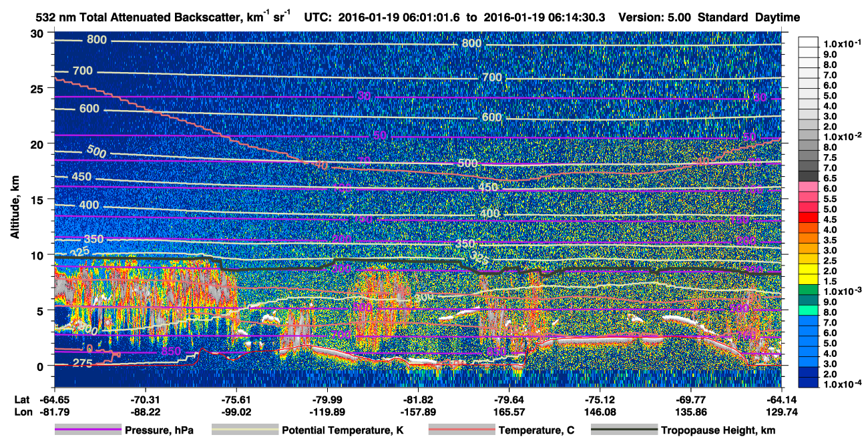Click longitude value '-81.79'
Screen dimensions: 868x445
tap(54, 412)
